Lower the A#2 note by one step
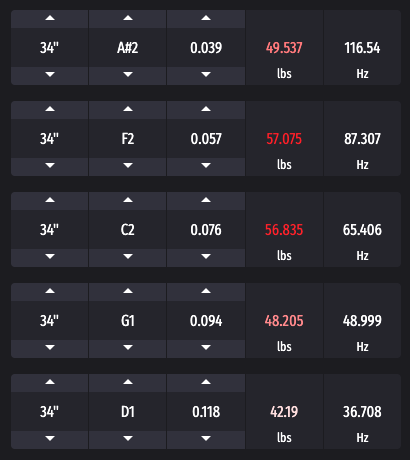Viewport: 410px width, 460px height. (128, 76)
